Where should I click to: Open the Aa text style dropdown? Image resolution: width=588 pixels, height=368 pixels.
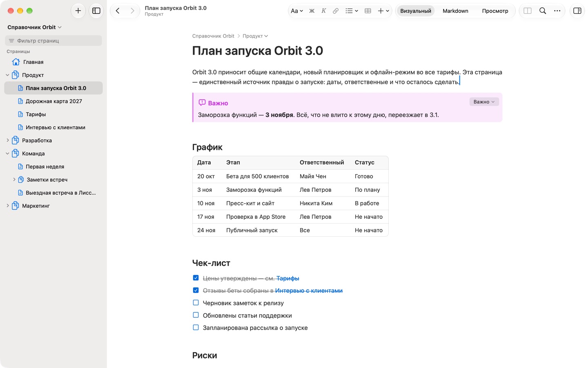(297, 11)
